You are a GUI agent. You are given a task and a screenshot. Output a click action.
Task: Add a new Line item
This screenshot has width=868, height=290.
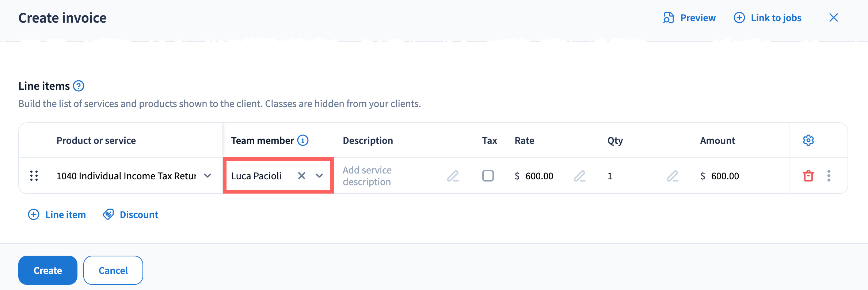[57, 215]
